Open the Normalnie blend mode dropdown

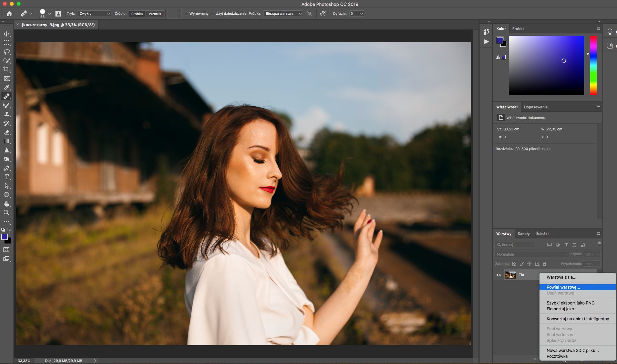(x=532, y=254)
